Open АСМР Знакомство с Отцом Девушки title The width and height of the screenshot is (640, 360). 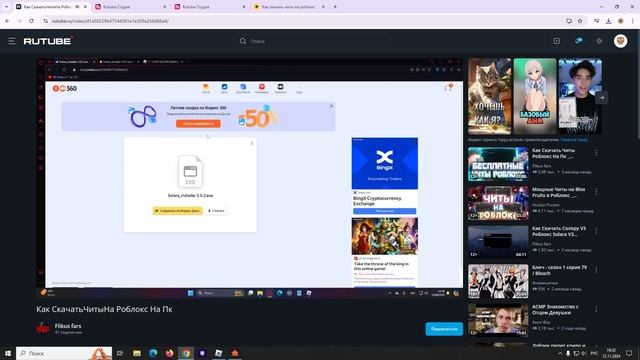point(555,309)
